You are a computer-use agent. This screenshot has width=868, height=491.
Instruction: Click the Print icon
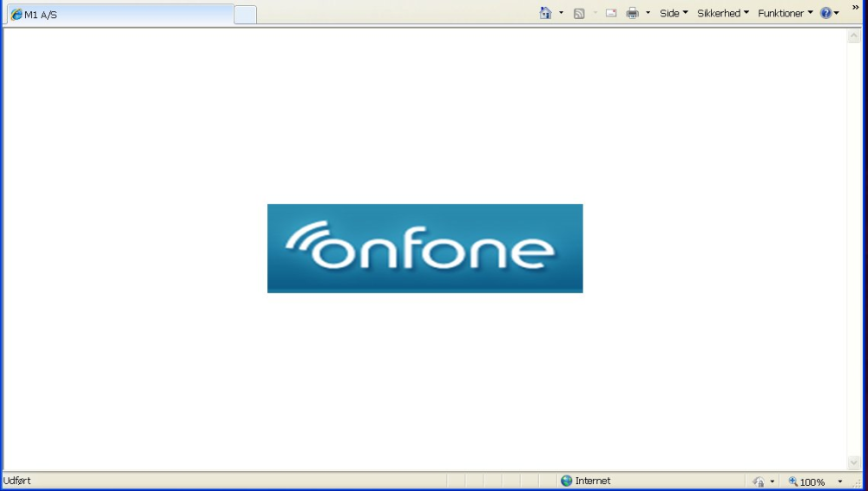point(632,13)
